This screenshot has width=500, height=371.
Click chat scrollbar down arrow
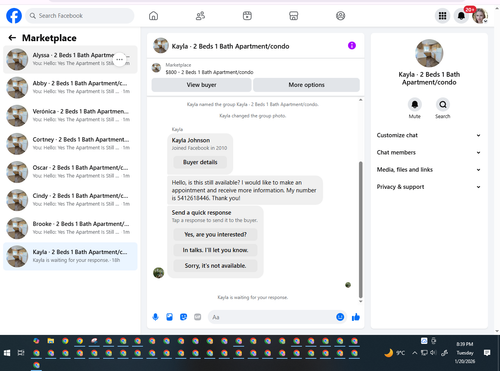tap(360, 301)
